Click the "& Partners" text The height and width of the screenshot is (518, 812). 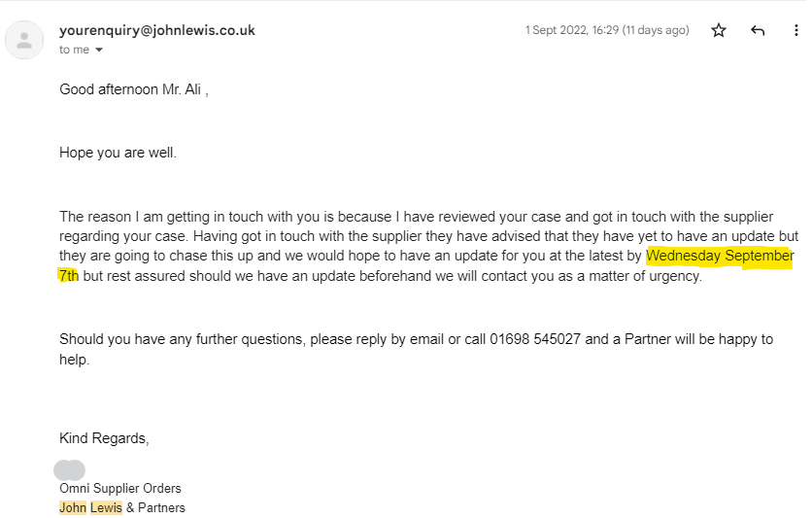pos(155,507)
